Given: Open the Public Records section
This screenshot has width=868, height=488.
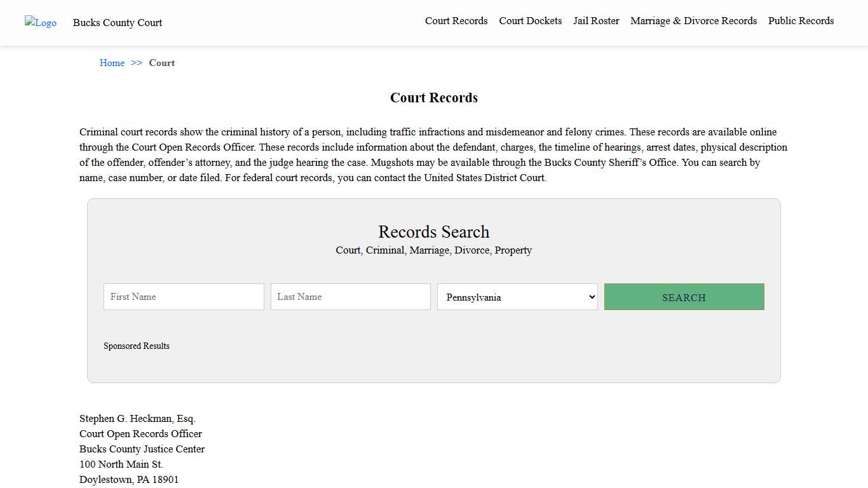Looking at the screenshot, I should (x=801, y=20).
